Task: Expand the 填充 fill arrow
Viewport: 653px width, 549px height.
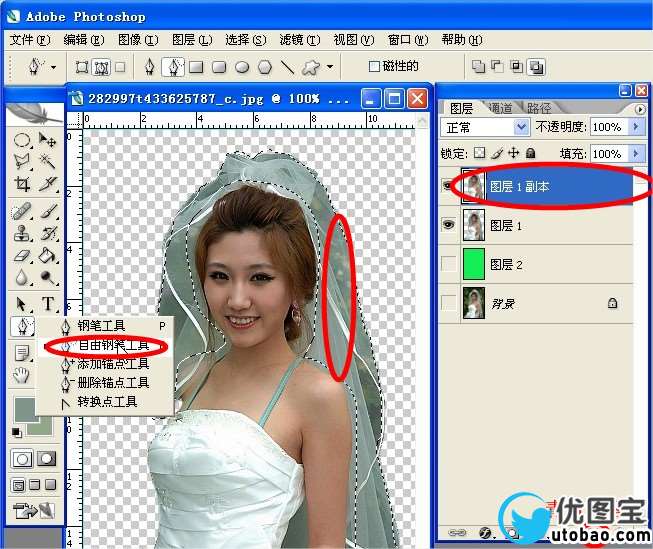Action: (637, 154)
